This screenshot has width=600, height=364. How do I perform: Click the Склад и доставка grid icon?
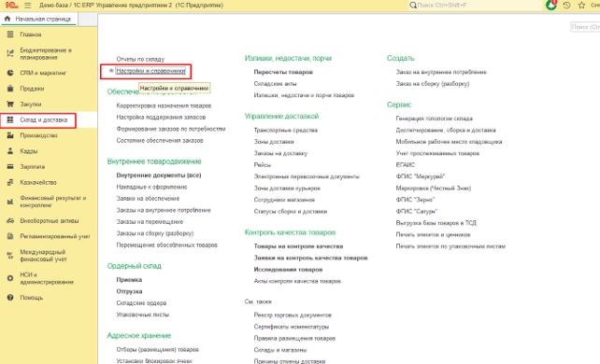coord(10,119)
